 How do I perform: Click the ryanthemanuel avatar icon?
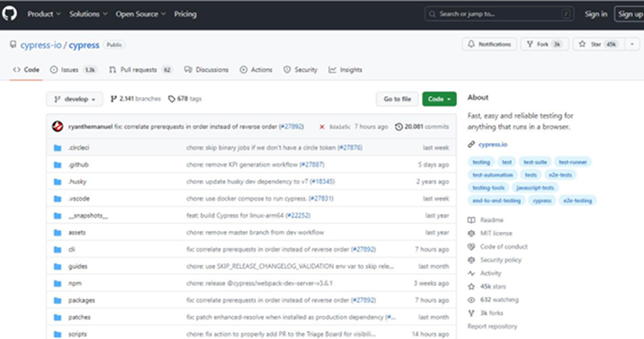click(58, 127)
